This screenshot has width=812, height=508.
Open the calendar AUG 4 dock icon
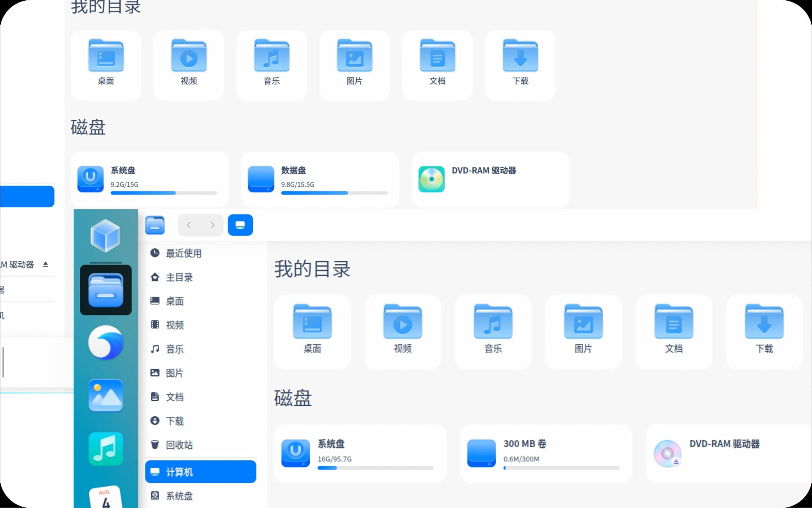click(x=105, y=497)
